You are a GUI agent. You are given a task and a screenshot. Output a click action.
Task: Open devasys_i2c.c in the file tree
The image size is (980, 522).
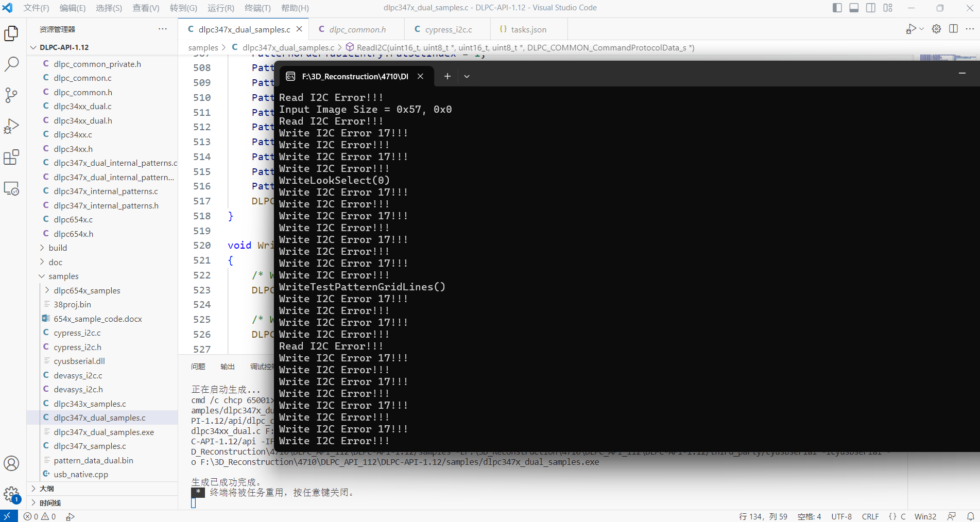[78, 375]
